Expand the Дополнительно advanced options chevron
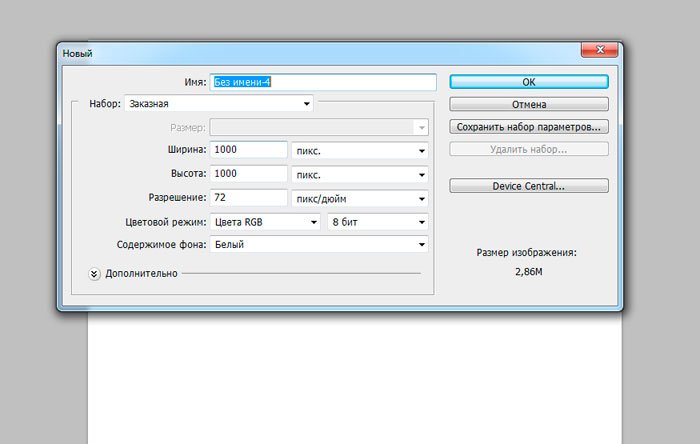Image resolution: width=700 pixels, height=444 pixels. coord(96,273)
